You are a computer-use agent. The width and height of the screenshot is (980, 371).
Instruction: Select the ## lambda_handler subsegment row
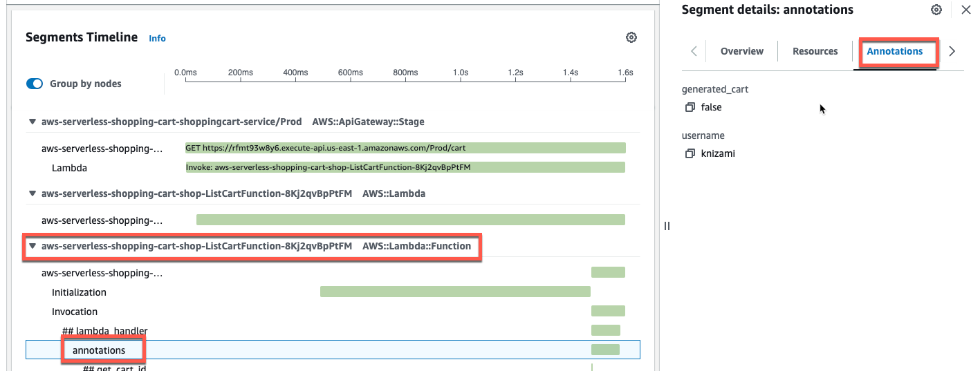[x=333, y=331]
